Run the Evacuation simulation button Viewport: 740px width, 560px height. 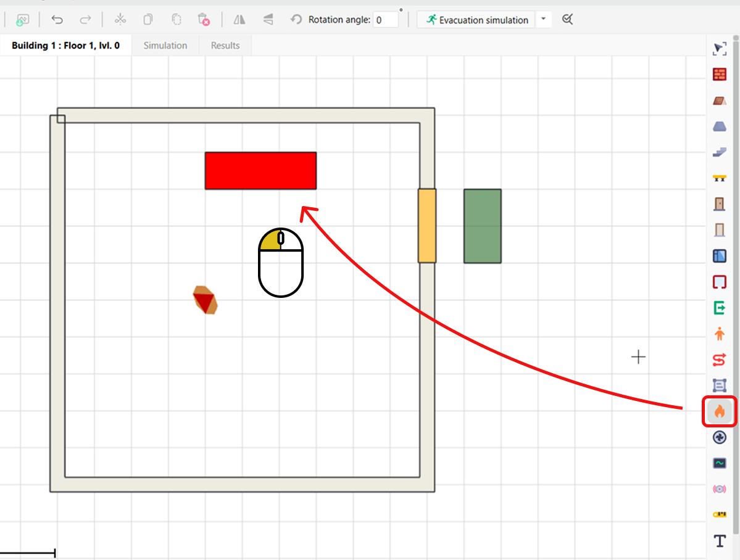tap(477, 20)
